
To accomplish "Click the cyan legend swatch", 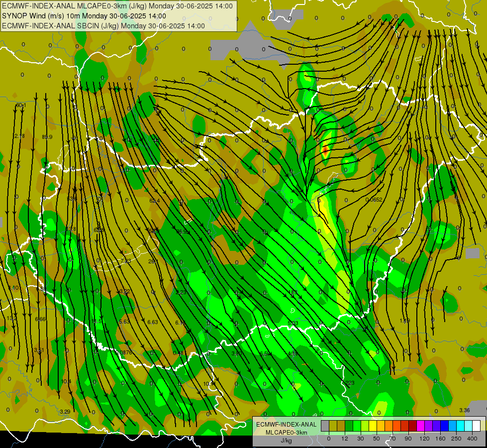I will coord(460,426).
